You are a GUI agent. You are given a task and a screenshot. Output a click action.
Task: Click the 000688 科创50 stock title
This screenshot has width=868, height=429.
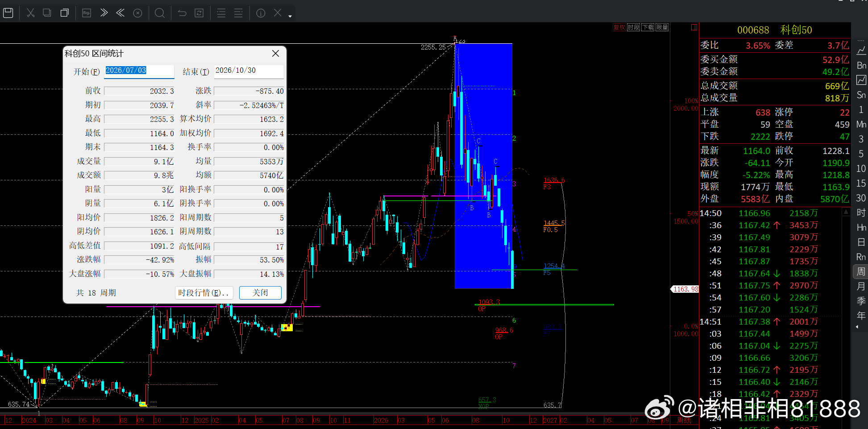click(774, 30)
